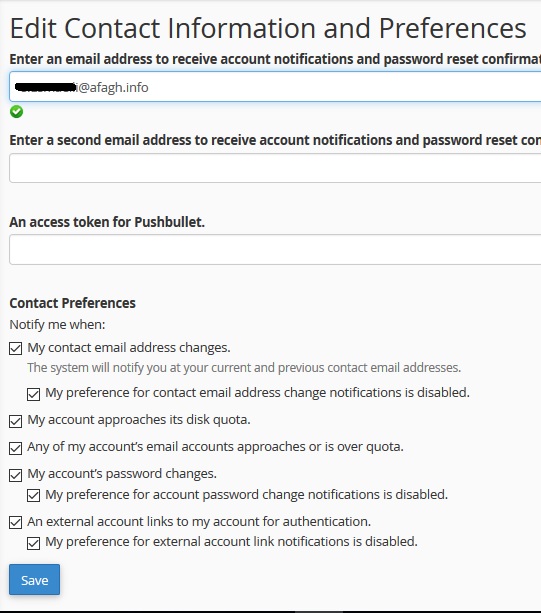
Task: Focus the Pushbullet access token field
Action: [x=275, y=250]
